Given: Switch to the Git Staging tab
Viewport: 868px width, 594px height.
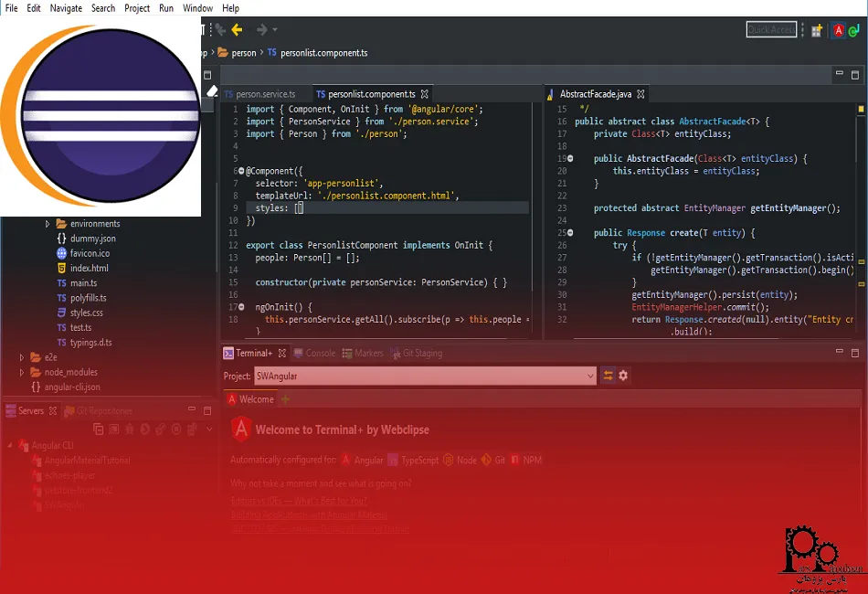Looking at the screenshot, I should 417,353.
